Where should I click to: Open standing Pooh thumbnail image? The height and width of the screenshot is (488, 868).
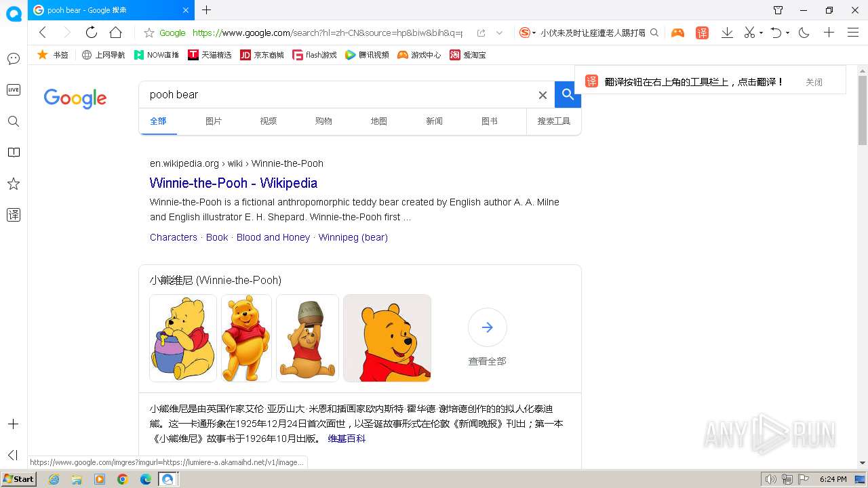[x=246, y=338]
